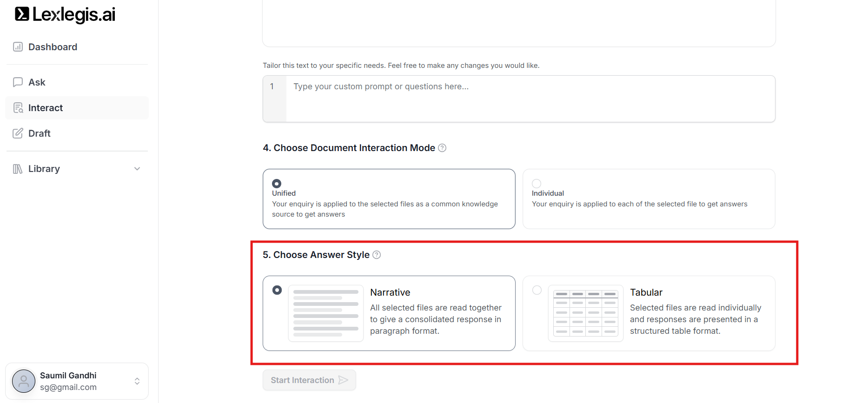Screen dimensions: 868x403
Task: Choose the Tabular answer style radio
Action: point(537,290)
